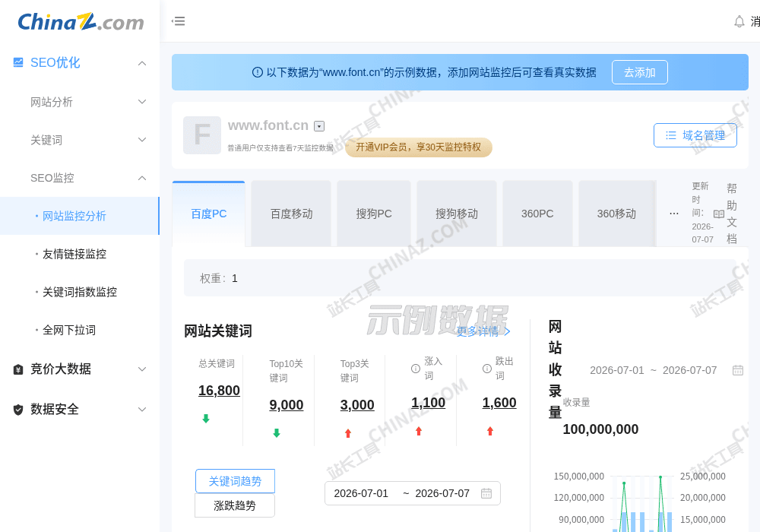Click the 竞价大数据 yen badge icon
This screenshot has width=760, height=532.
click(x=18, y=369)
